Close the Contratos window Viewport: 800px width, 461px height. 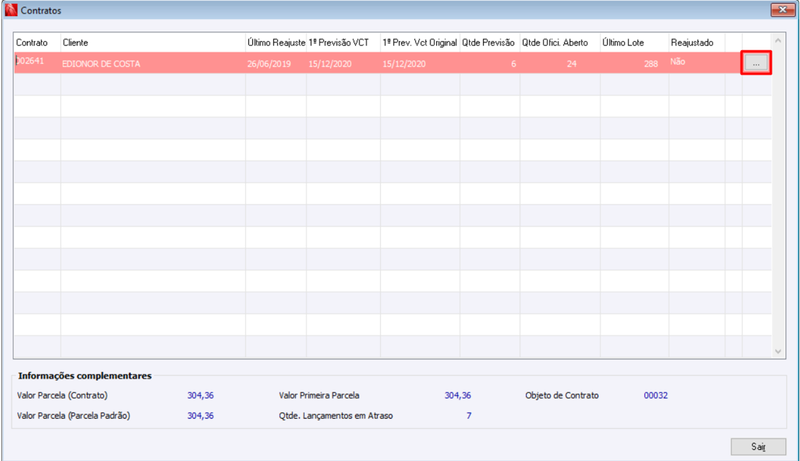[783, 10]
